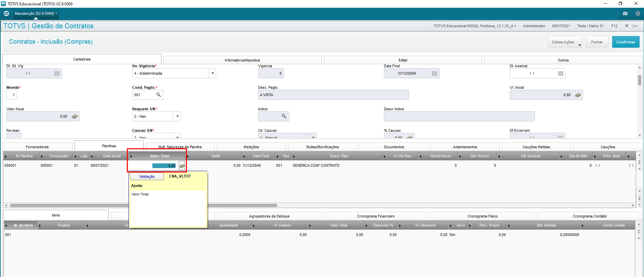This screenshot has height=277, width=644.
Task: Open Un. Vigência dropdown
Action: coord(212,73)
